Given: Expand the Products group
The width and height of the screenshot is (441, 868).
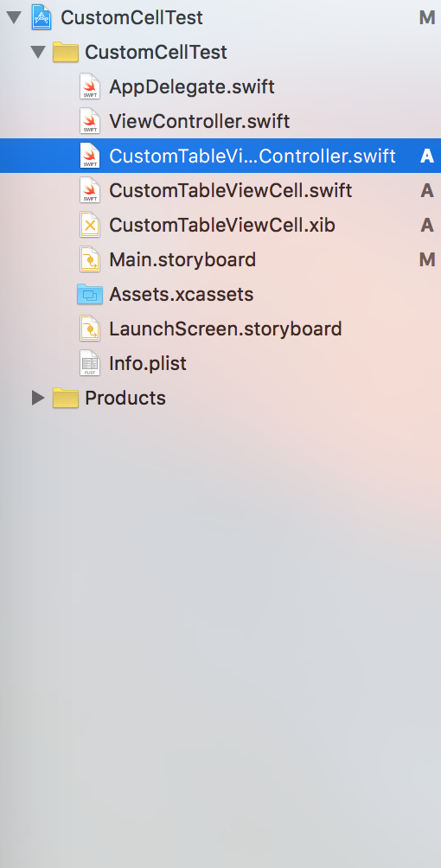Looking at the screenshot, I should coord(38,398).
